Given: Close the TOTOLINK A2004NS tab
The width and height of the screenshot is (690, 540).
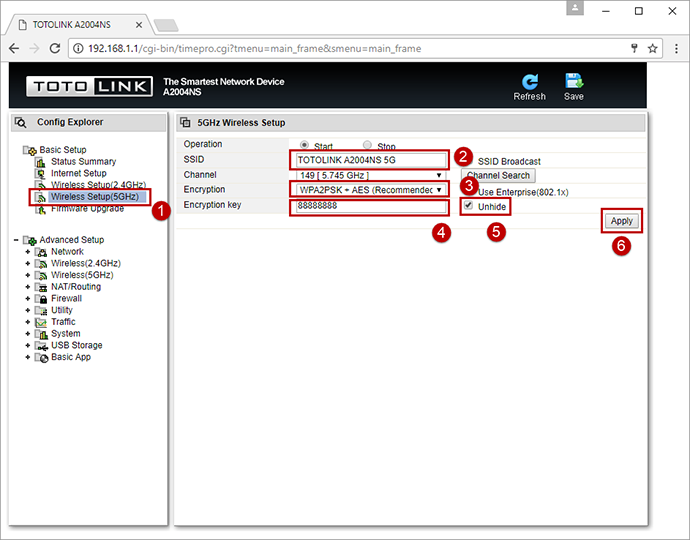Looking at the screenshot, I should (x=139, y=25).
